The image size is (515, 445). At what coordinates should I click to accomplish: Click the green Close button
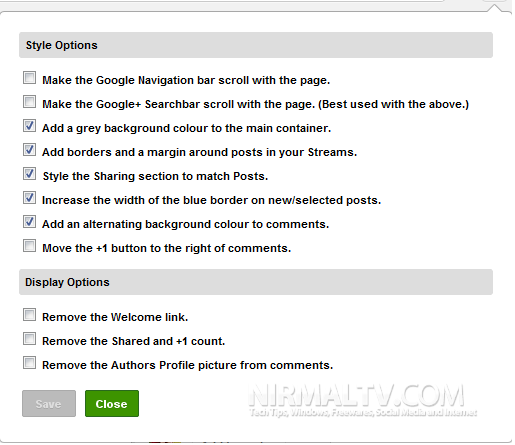pyautogui.click(x=112, y=404)
